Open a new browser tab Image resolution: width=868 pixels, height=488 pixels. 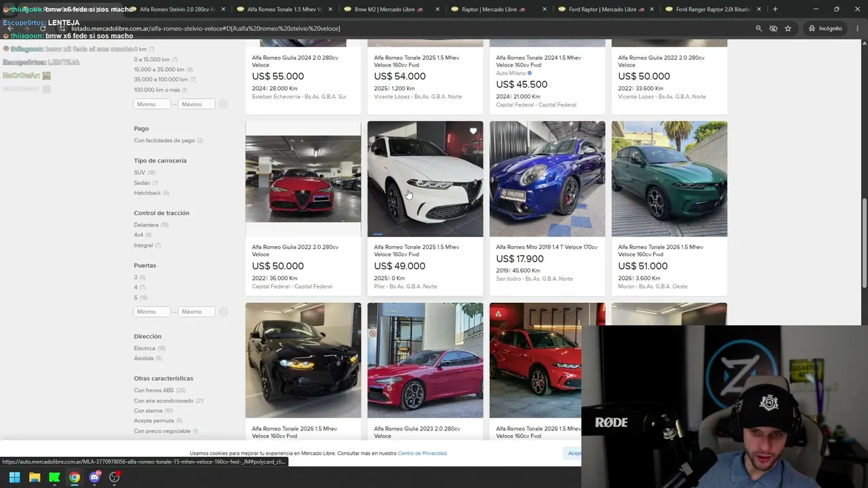[x=775, y=9]
